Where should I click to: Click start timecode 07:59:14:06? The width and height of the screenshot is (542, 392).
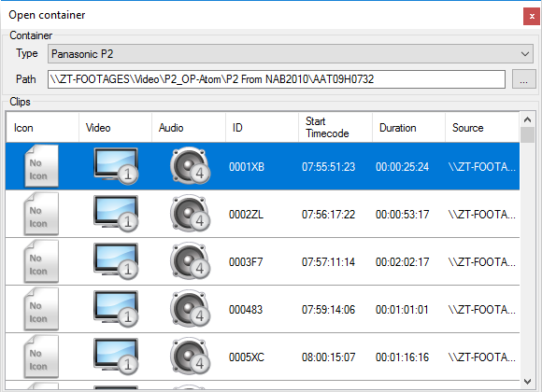[x=328, y=310]
